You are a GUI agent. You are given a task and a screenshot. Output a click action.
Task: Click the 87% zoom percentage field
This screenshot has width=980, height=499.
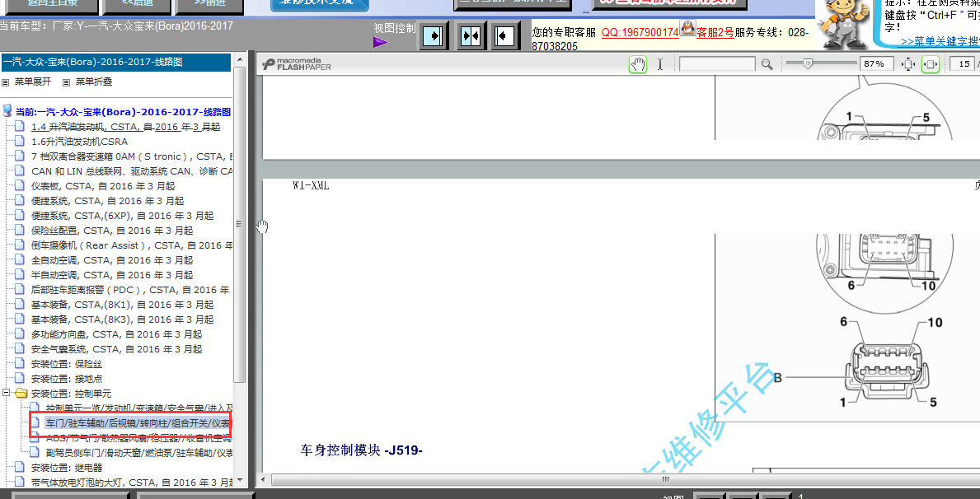tap(878, 64)
